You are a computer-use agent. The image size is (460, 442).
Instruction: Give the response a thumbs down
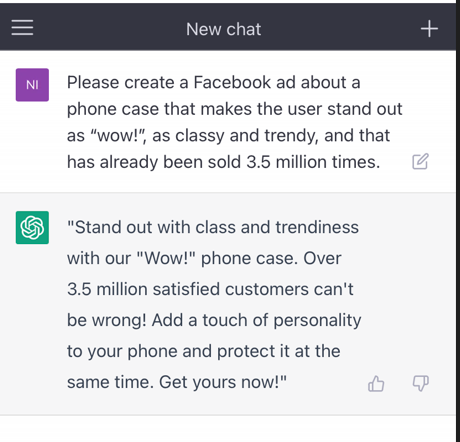tap(421, 383)
